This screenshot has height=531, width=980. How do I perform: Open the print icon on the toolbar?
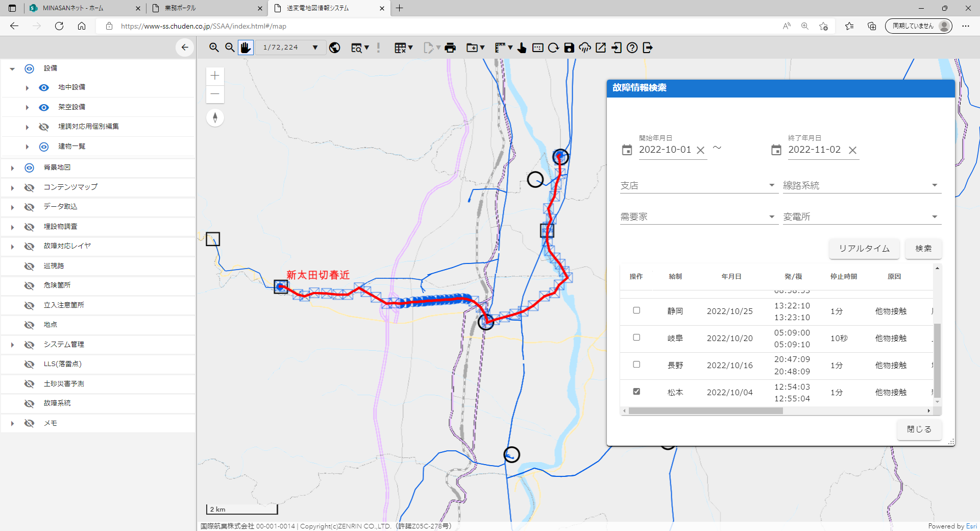tap(450, 47)
